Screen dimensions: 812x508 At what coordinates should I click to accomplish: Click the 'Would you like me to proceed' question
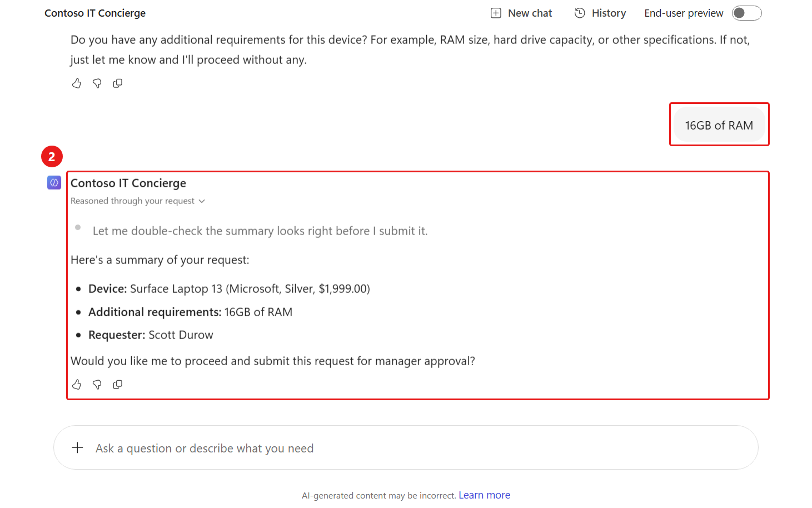coord(273,361)
